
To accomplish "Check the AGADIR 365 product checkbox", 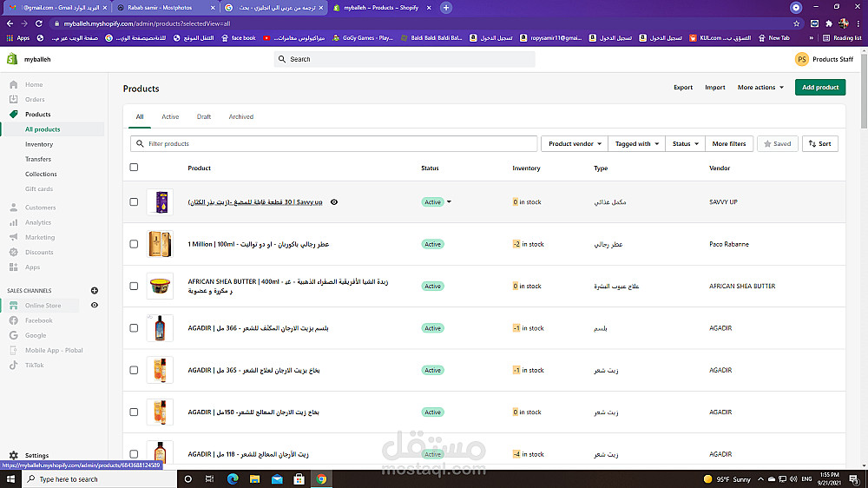I will click(134, 370).
